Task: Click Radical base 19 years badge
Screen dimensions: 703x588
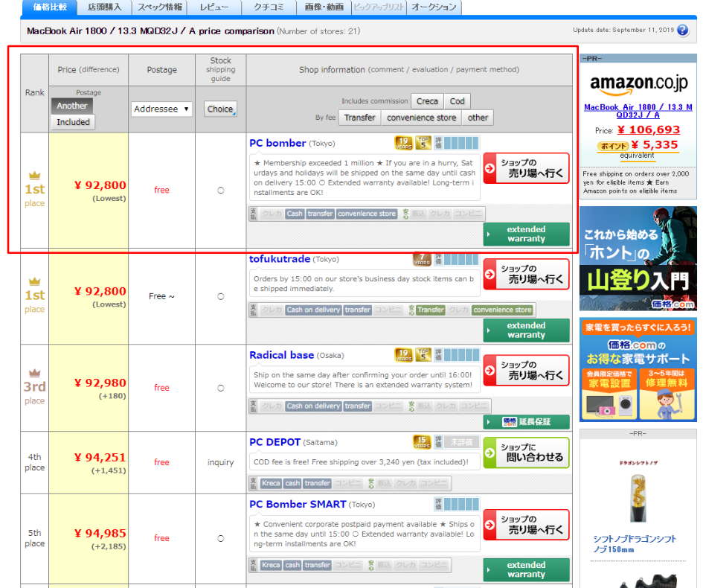Action: pos(403,355)
